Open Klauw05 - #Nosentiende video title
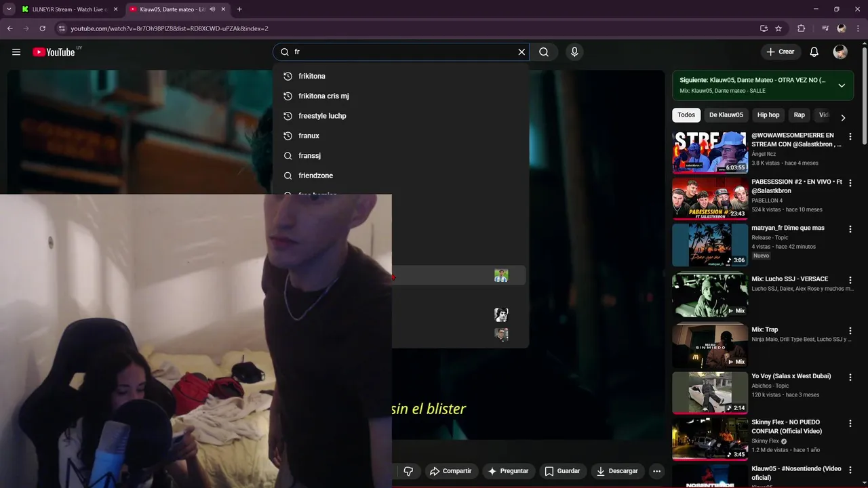Viewport: 868px width, 488px height. point(796,473)
